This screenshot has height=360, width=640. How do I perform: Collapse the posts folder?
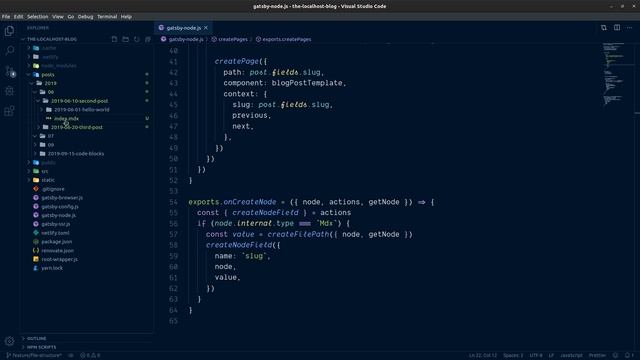click(x=48, y=75)
